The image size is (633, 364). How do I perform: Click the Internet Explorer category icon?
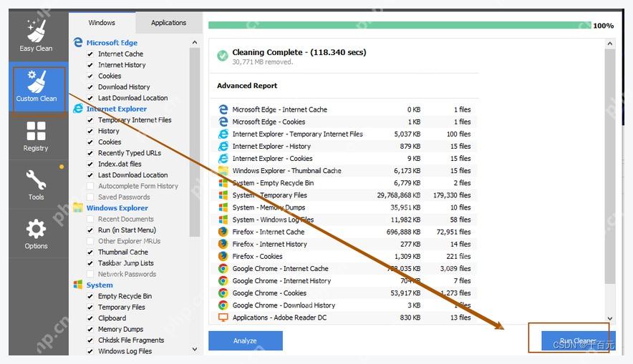pyautogui.click(x=78, y=109)
